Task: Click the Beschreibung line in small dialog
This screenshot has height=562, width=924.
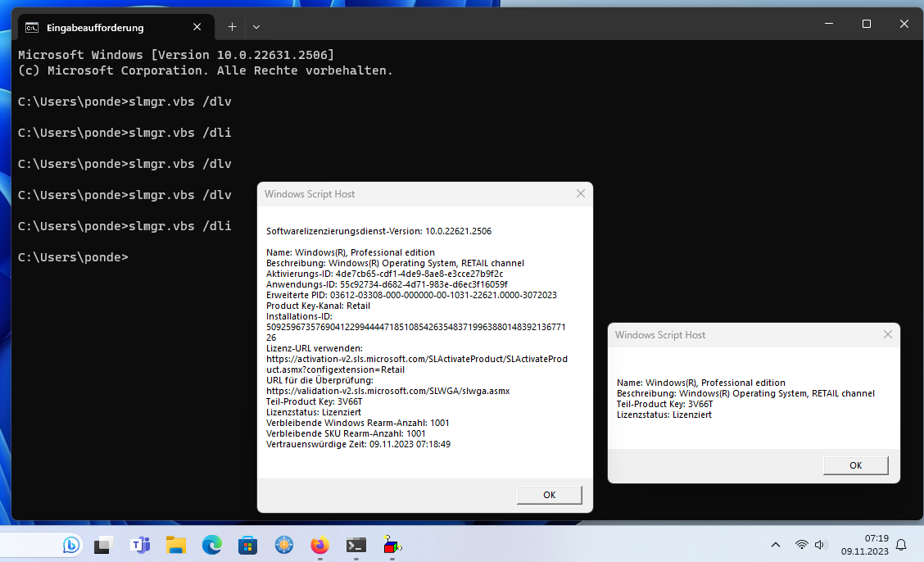Action: (745, 393)
